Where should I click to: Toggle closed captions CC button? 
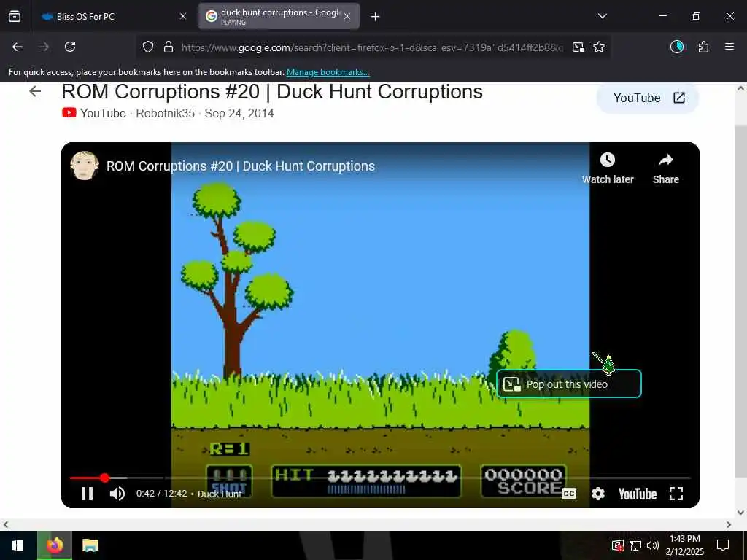[569, 494]
